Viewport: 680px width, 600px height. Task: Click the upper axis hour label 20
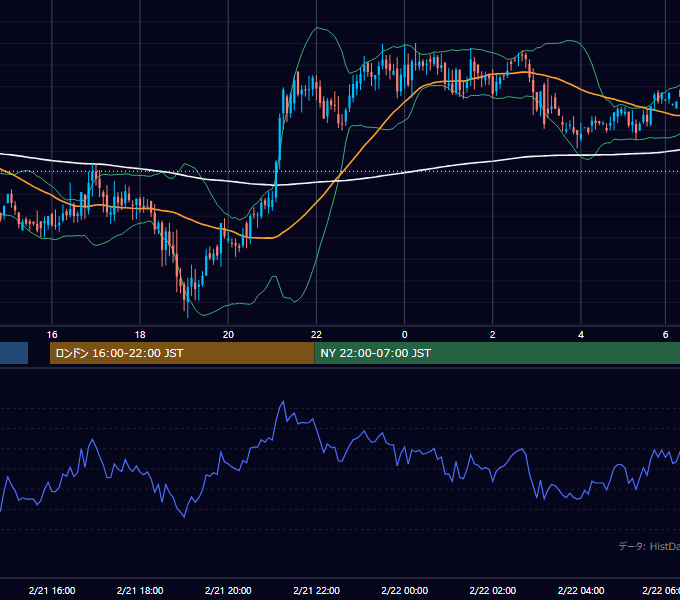(228, 335)
